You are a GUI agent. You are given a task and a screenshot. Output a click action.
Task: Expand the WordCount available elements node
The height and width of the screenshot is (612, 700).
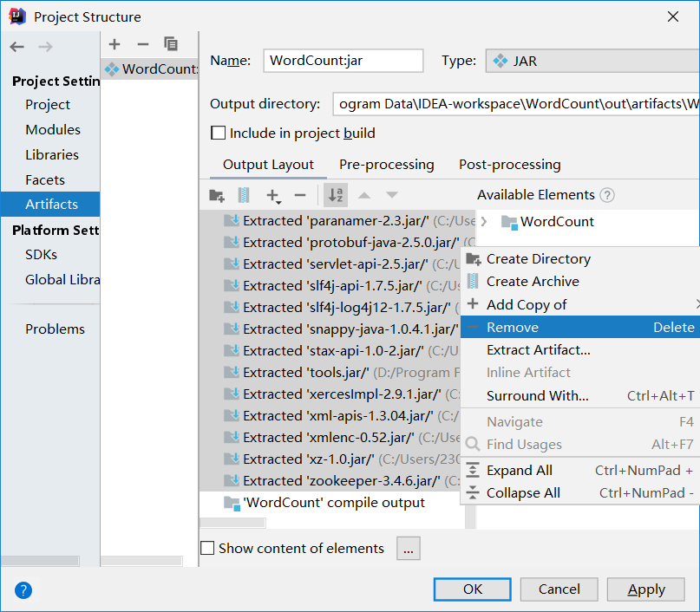tap(484, 222)
